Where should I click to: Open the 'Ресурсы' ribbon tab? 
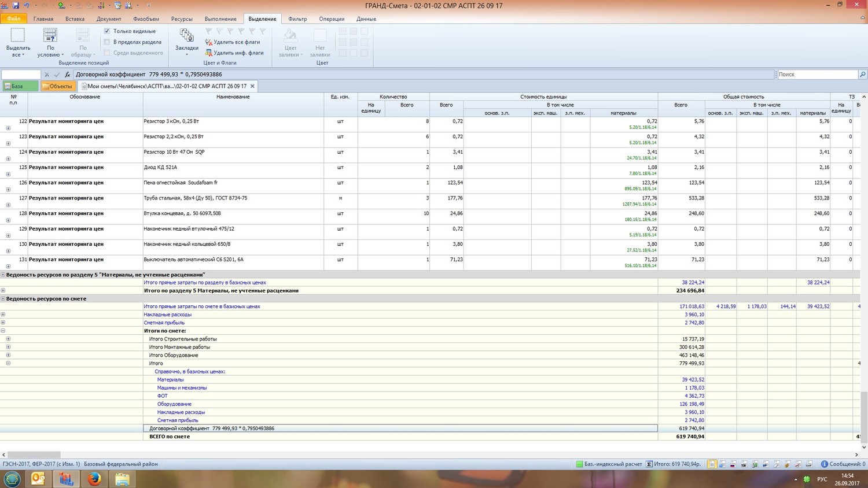182,19
